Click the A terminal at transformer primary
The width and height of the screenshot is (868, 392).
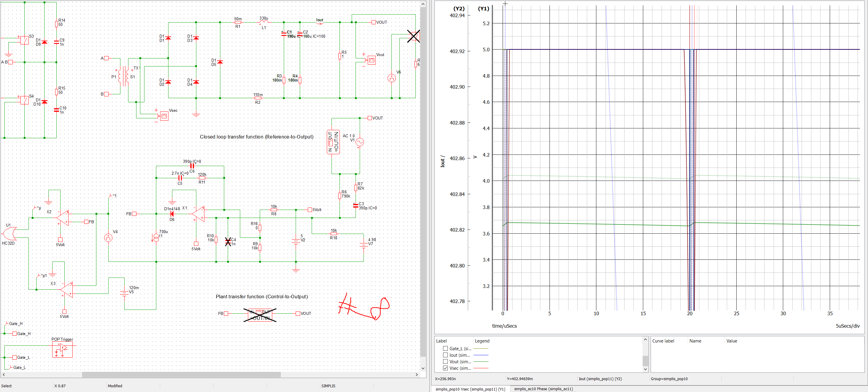tap(106, 58)
